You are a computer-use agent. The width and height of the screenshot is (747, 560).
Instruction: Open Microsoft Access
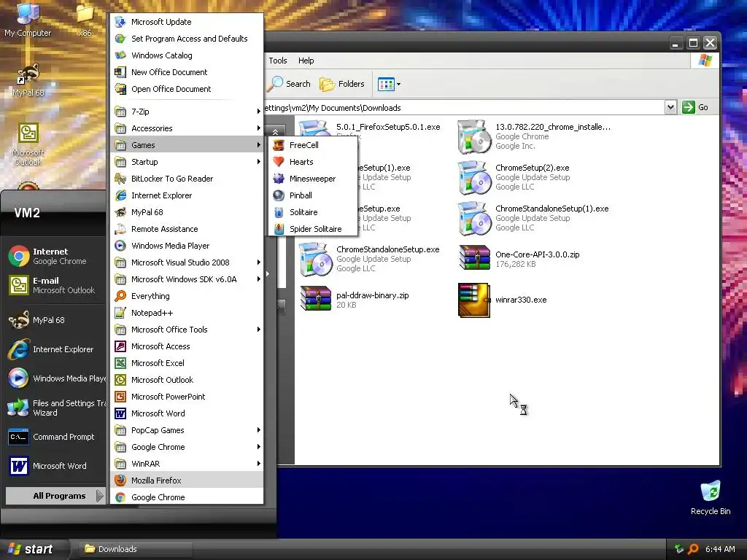[187, 346]
